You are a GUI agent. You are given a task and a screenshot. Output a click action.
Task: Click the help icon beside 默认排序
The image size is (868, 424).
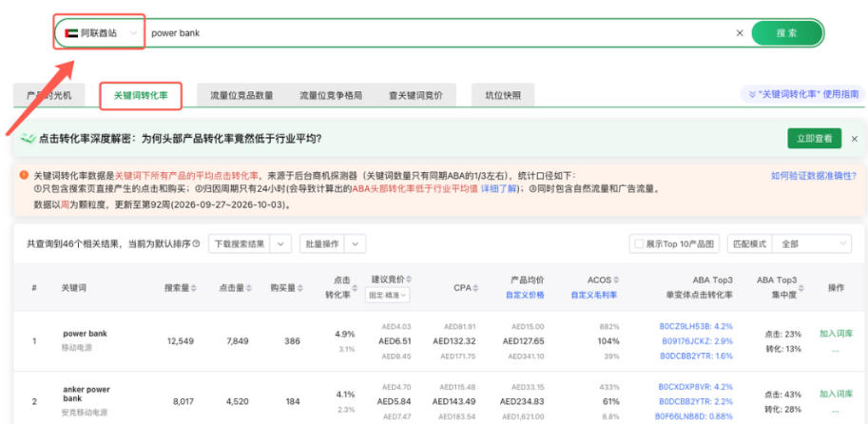point(196,243)
